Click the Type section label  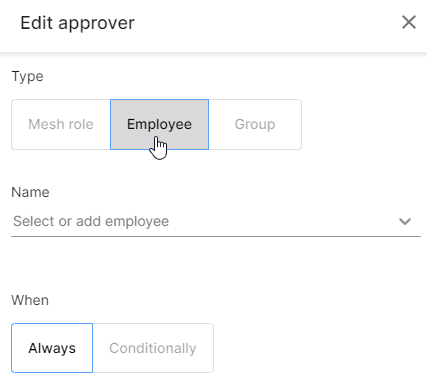(x=27, y=77)
